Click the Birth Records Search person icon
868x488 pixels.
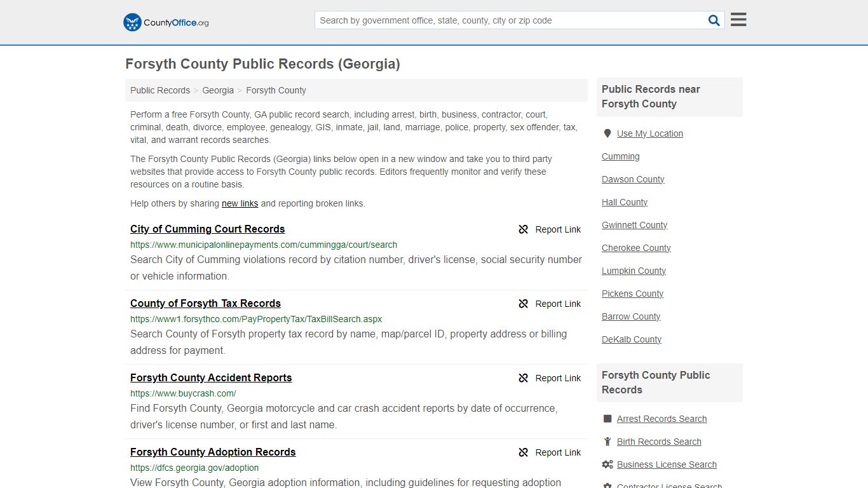[x=607, y=442]
